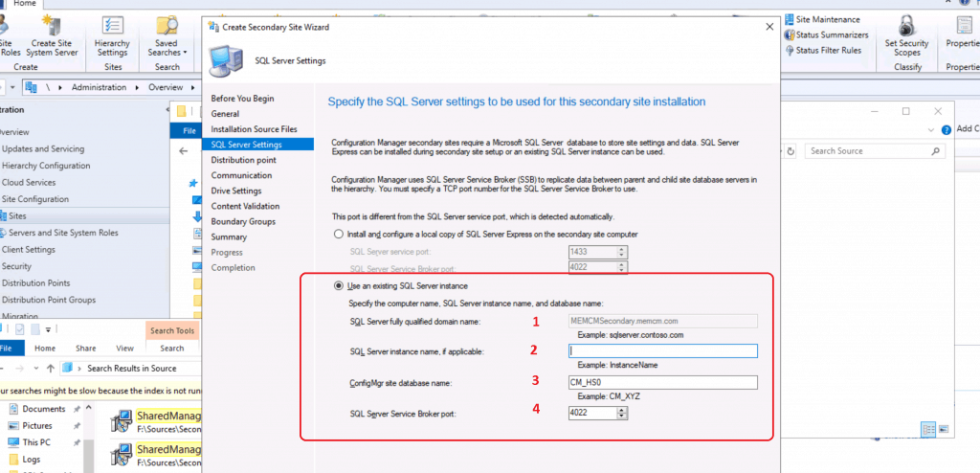Select Updates and Servicing tree node

coord(43,149)
